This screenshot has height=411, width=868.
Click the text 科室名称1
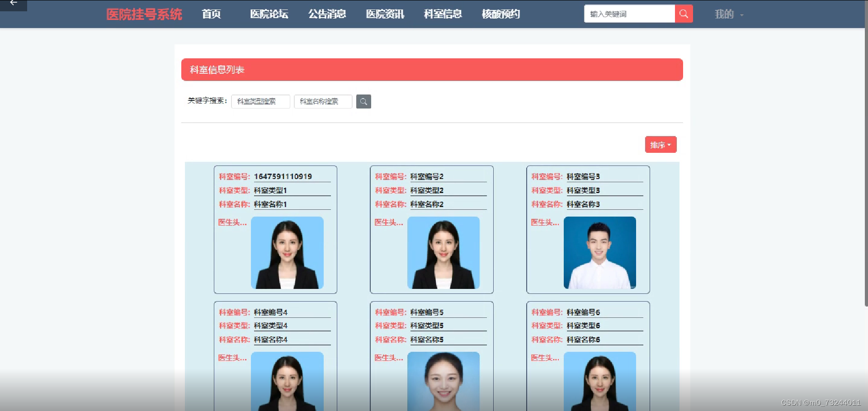point(270,204)
